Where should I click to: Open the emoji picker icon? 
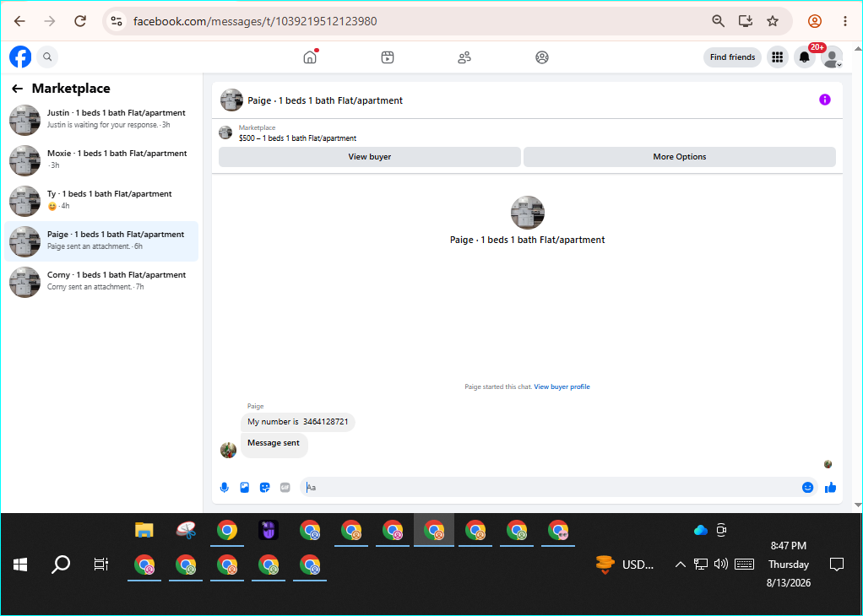[x=807, y=487]
